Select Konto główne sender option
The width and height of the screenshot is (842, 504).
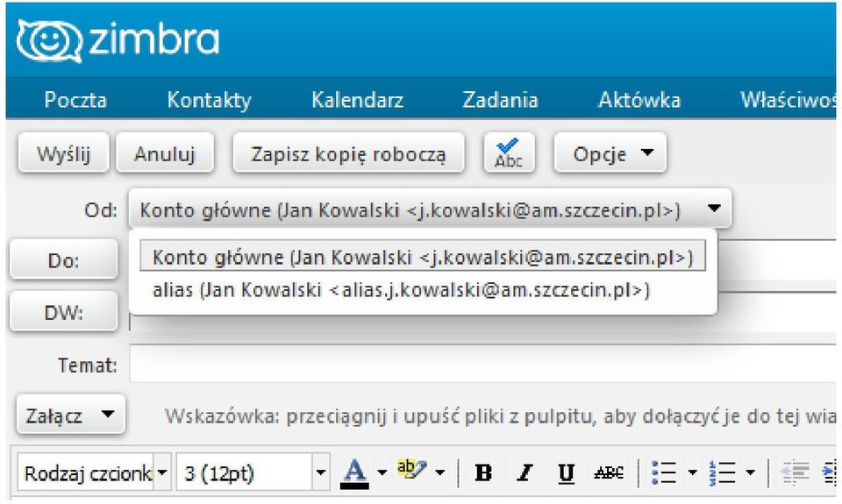(423, 256)
